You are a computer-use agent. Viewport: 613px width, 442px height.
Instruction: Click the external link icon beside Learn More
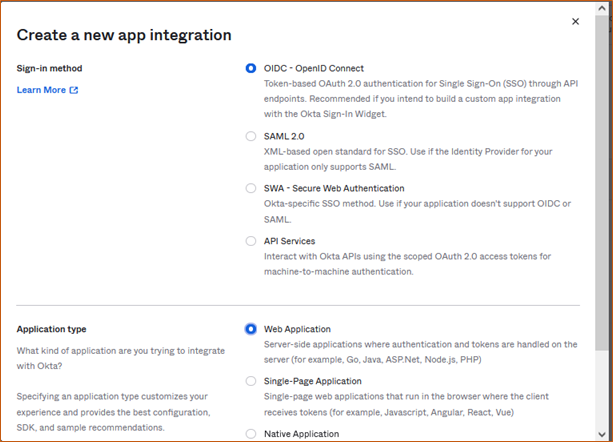pyautogui.click(x=73, y=90)
